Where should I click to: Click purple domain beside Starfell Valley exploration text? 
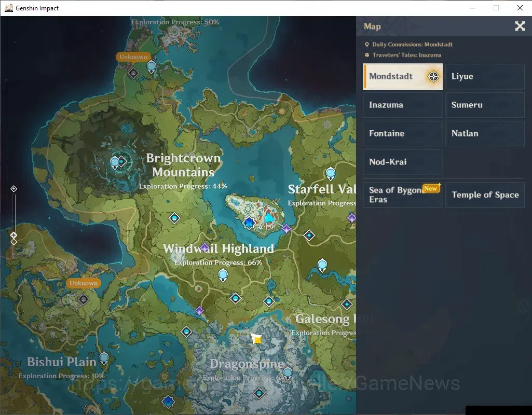[x=351, y=218]
